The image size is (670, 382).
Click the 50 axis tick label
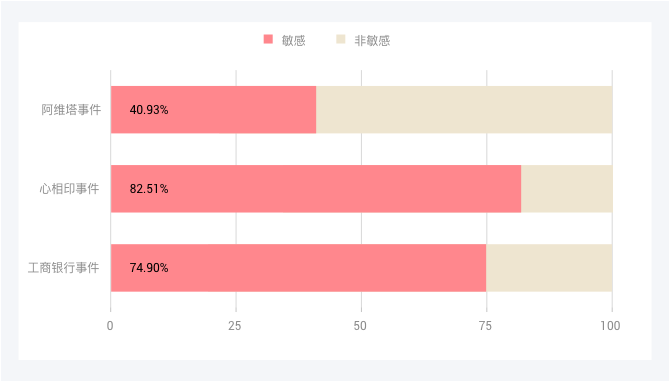click(x=360, y=326)
